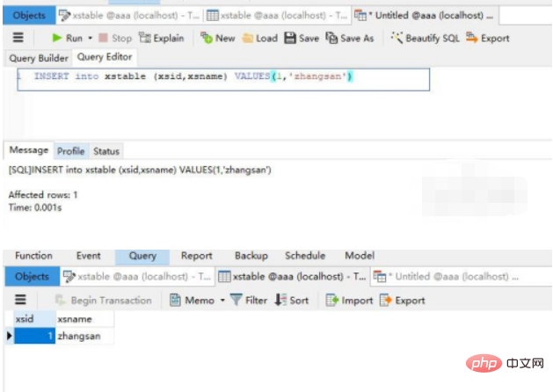
Task: Open top xstable table data tab
Action: point(277,16)
